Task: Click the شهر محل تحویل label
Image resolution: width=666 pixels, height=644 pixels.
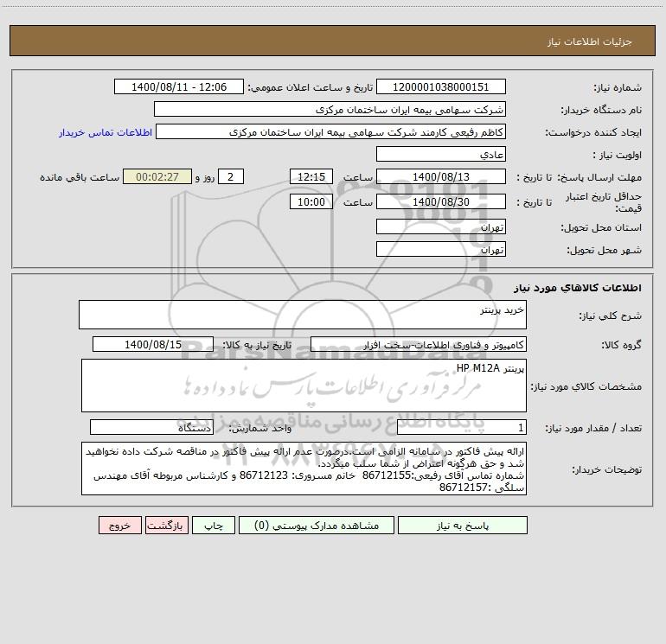Action: point(605,250)
